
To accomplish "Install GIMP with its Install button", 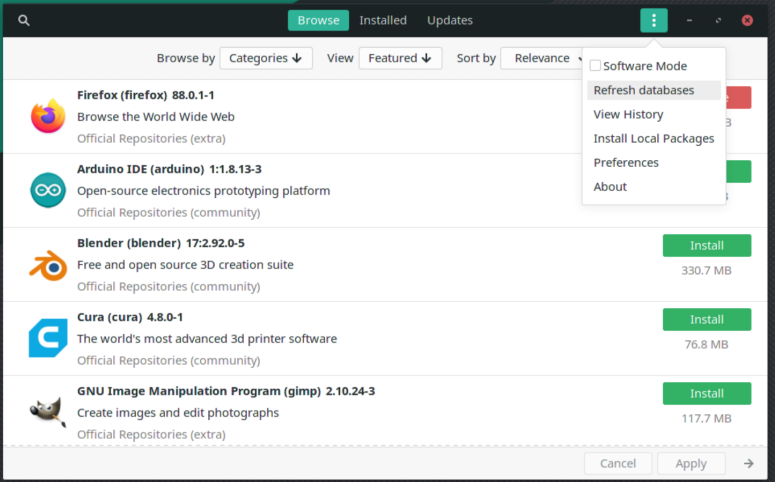I will [x=706, y=393].
